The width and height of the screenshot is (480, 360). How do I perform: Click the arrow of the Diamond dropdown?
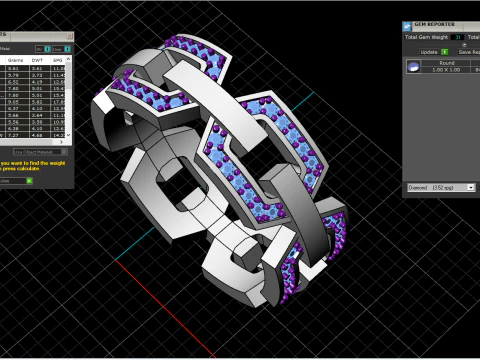tap(471, 188)
